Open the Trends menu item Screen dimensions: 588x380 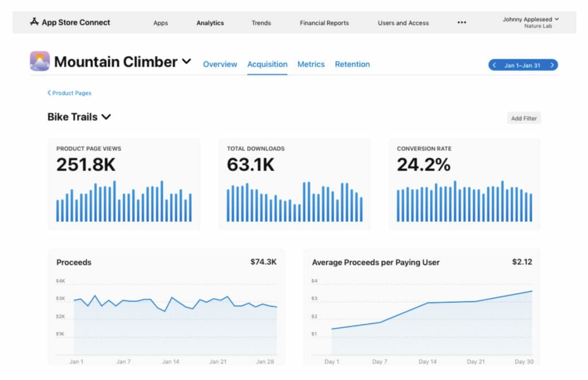coord(261,23)
